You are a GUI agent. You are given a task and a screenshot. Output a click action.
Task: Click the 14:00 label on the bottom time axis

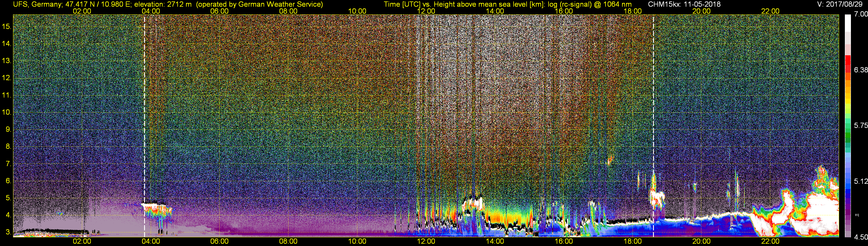[x=495, y=242]
